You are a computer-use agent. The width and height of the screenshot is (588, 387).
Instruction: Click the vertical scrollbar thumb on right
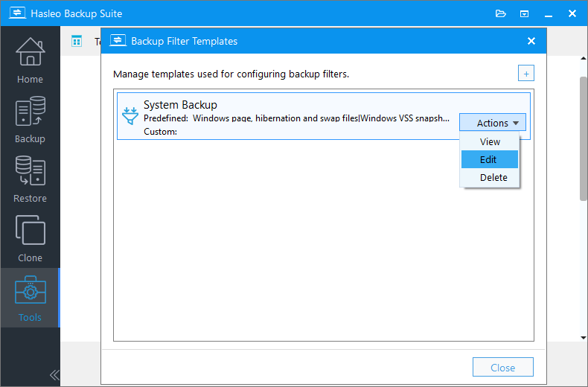pyautogui.click(x=584, y=138)
